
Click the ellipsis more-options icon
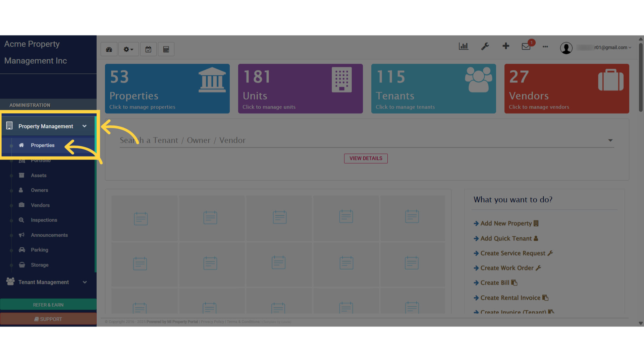545,47
